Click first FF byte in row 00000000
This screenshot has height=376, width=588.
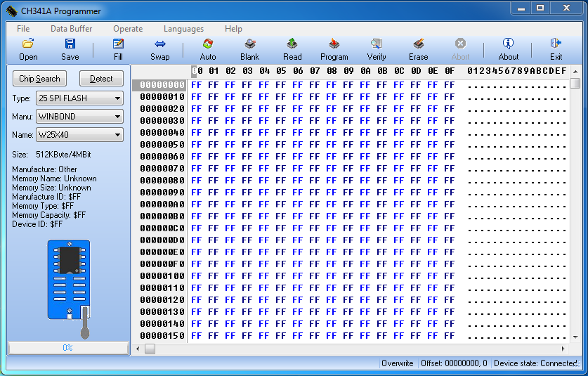197,85
